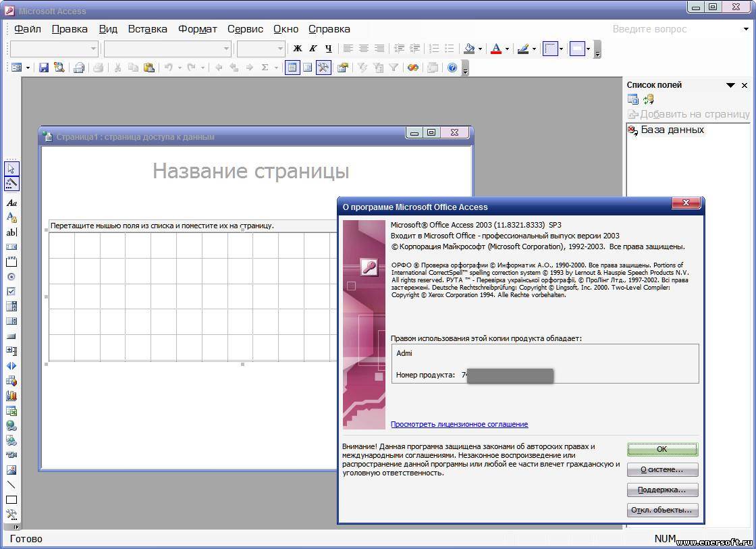756x549 pixels.
Task: Toggle Underline (Ч) formatting
Action: [328, 48]
